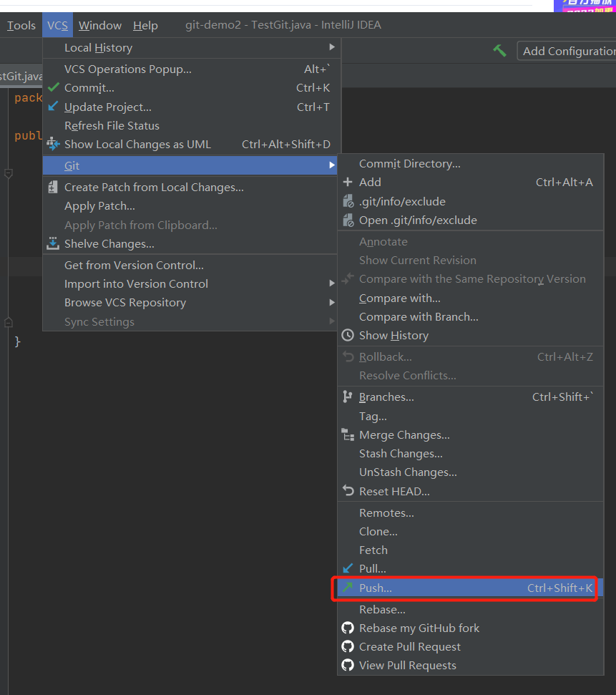Open the VCS menu
This screenshot has width=616, height=695.
tap(58, 25)
